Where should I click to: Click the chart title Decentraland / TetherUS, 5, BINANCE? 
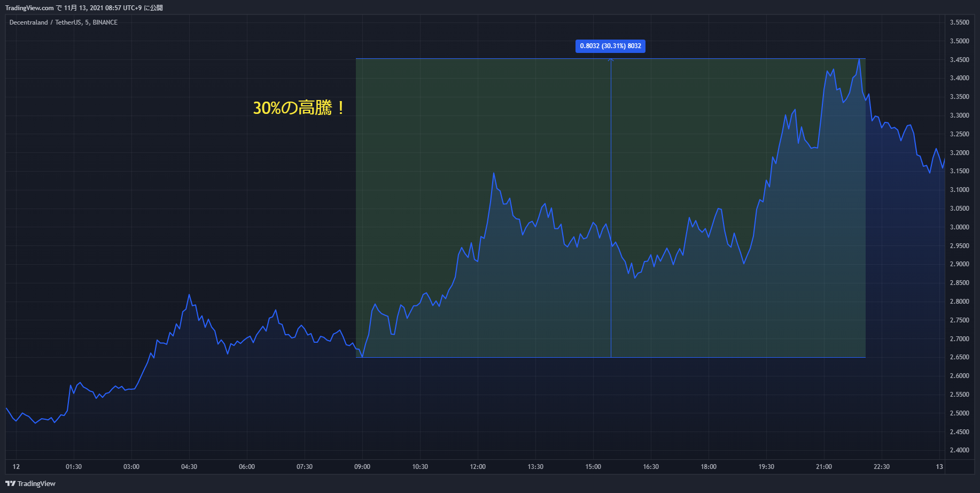[x=64, y=22]
